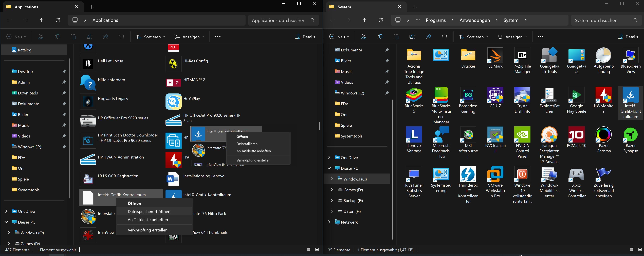This screenshot has width=644, height=256.
Task: Click the Neu button in System window
Action: 339,37
